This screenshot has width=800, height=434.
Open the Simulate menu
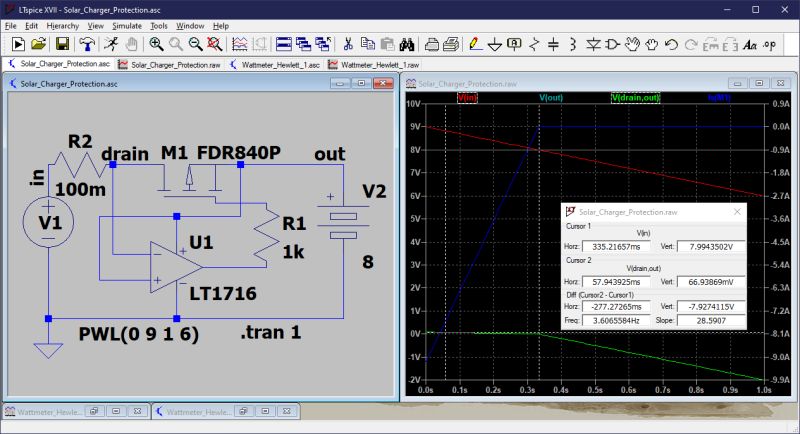tap(127, 25)
